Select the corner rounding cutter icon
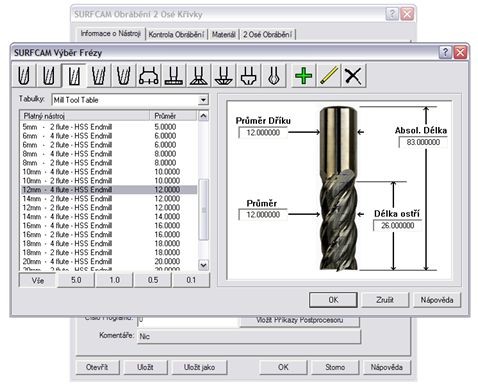478x386 pixels. coord(248,76)
